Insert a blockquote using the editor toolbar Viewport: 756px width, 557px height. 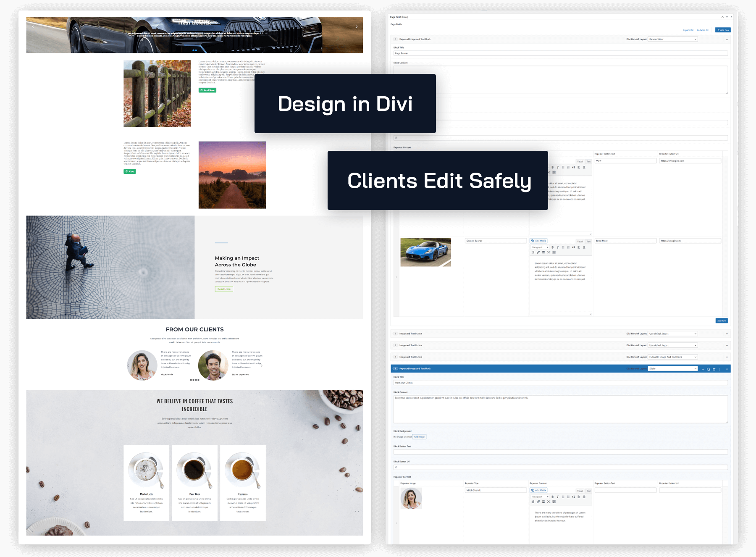[x=574, y=497]
